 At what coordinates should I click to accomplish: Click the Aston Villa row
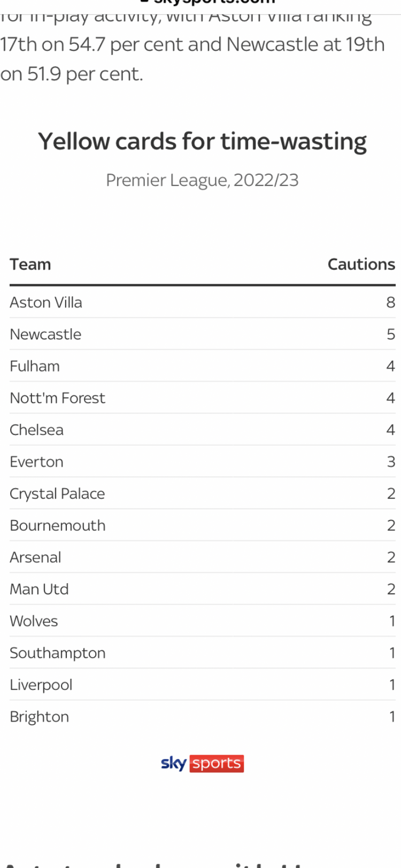(202, 303)
